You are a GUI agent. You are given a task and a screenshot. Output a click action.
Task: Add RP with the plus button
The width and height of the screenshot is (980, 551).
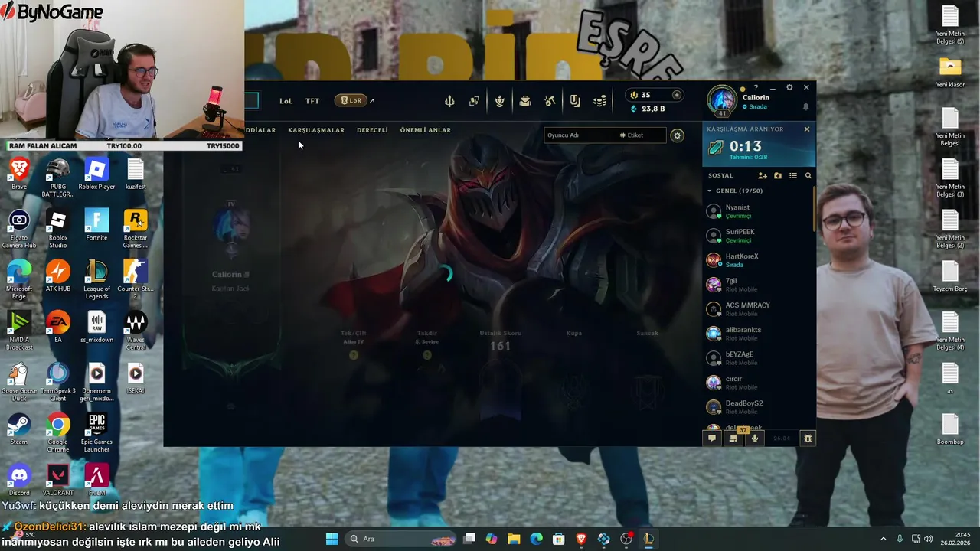pyautogui.click(x=676, y=95)
